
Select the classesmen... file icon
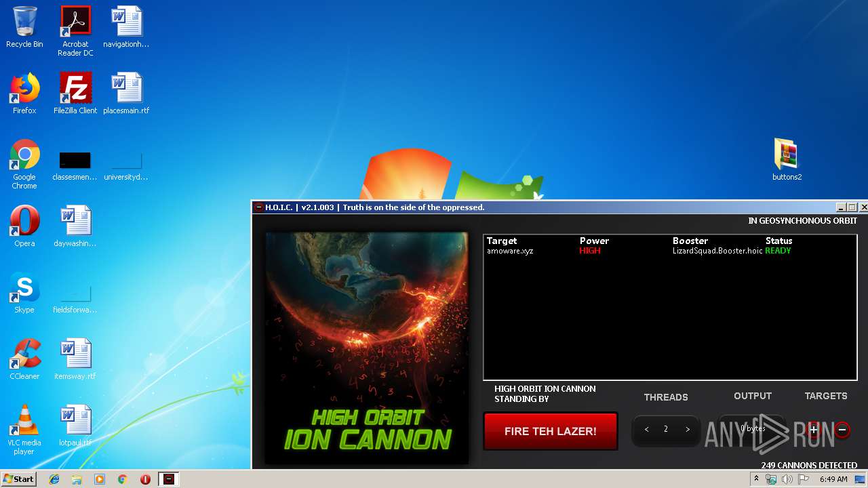75,167
